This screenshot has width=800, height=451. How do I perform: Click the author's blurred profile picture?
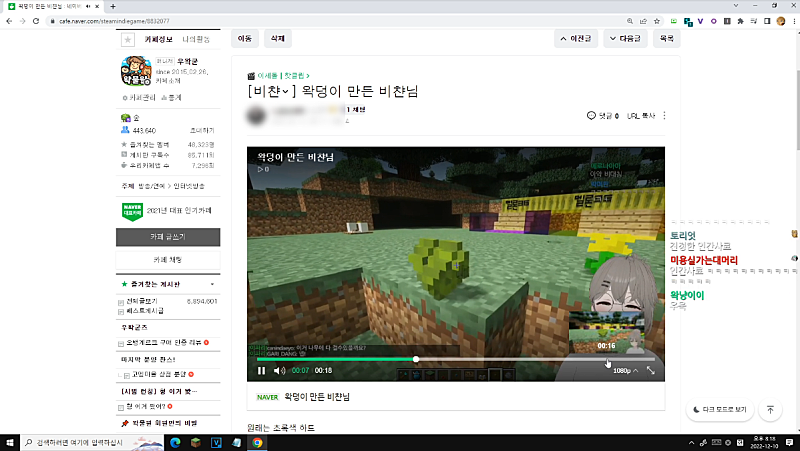pyautogui.click(x=257, y=116)
